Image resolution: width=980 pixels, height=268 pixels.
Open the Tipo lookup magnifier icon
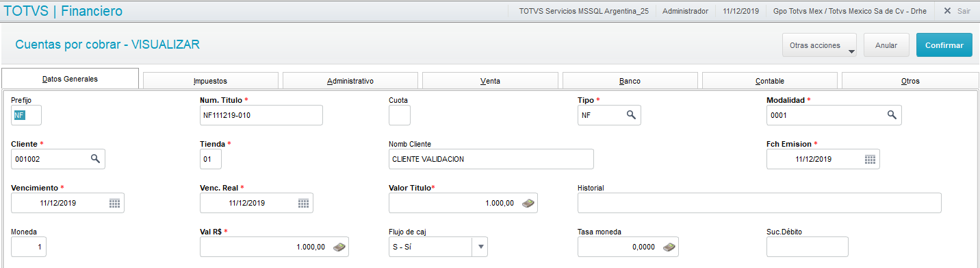[x=631, y=115]
